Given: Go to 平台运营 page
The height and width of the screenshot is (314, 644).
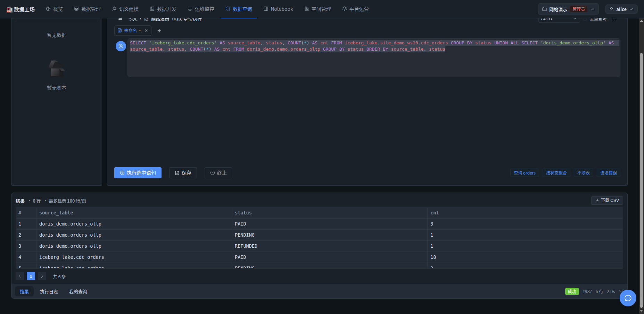Looking at the screenshot, I should coord(356,9).
